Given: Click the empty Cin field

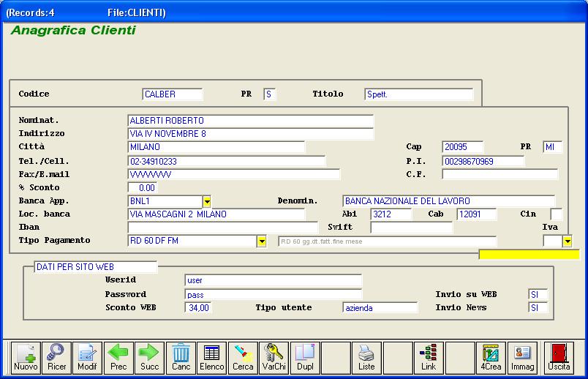Looking at the screenshot, I should click(557, 214).
